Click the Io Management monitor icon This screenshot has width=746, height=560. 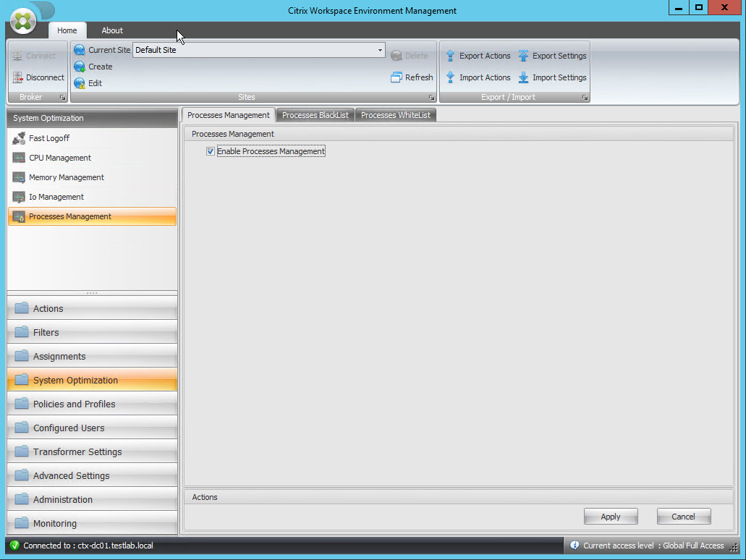pyautogui.click(x=19, y=197)
